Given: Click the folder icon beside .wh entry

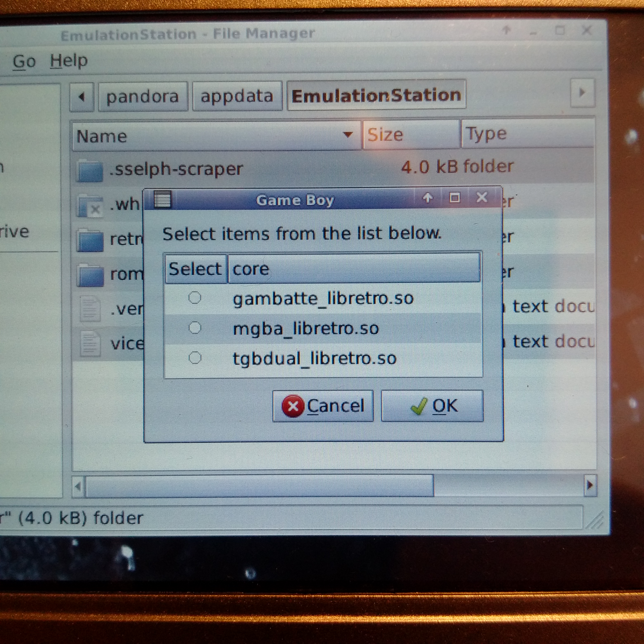Looking at the screenshot, I should 89,206.
